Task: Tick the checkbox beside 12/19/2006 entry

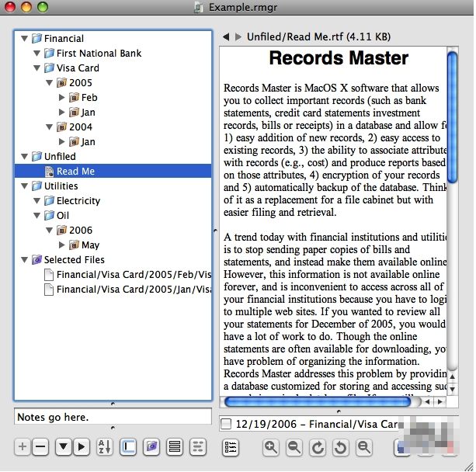Action: point(226,424)
